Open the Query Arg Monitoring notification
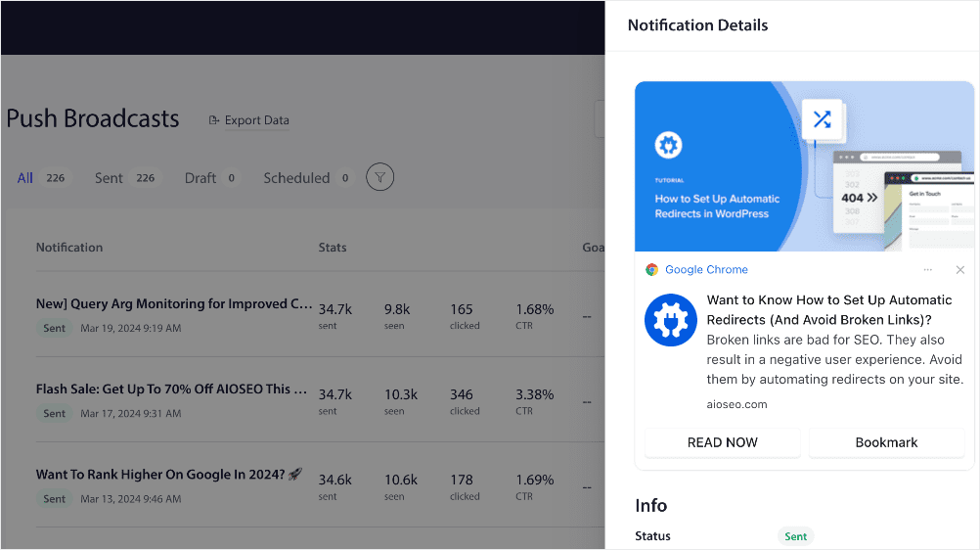Screen dimensions: 980x550 click(174, 303)
